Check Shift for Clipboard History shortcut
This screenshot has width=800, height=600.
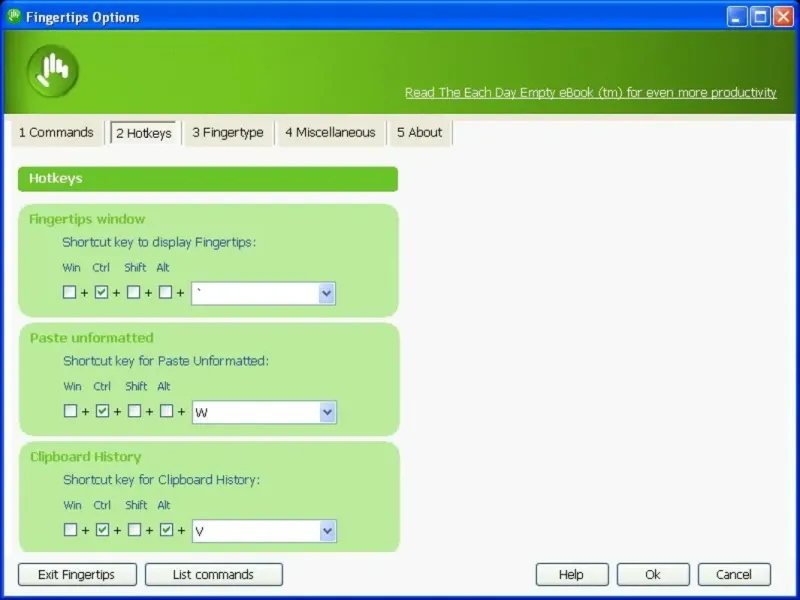pos(134,530)
